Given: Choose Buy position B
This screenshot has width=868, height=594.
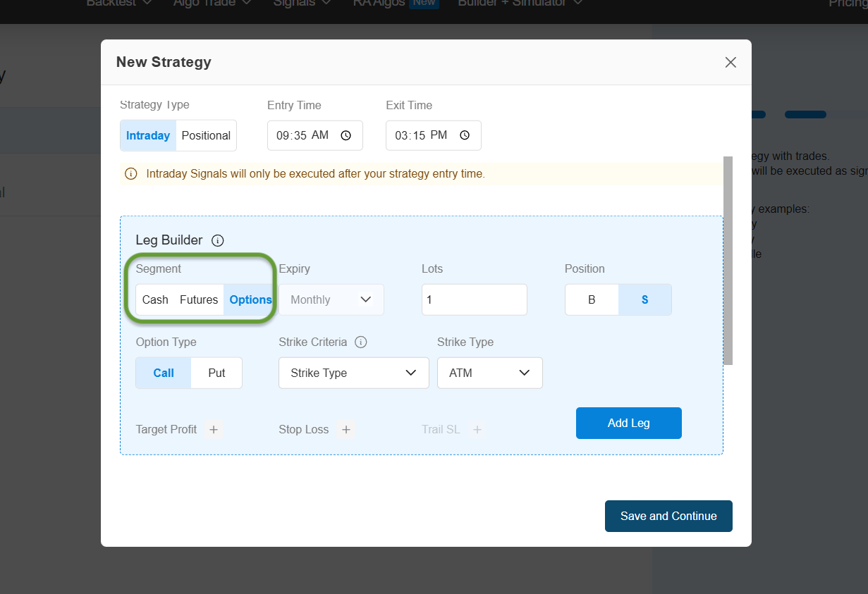Looking at the screenshot, I should click(592, 299).
